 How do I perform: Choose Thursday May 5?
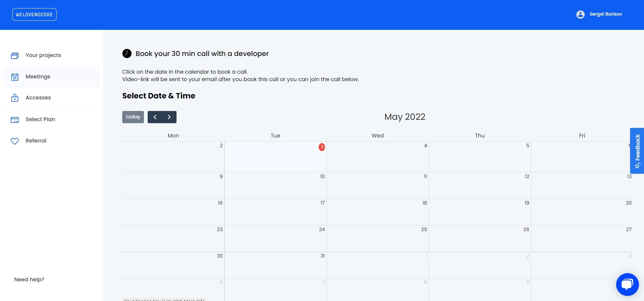(x=480, y=157)
